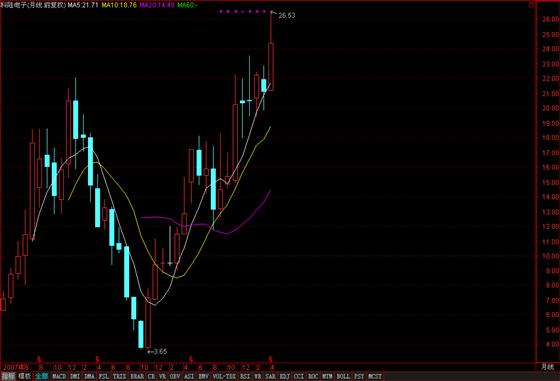Click the small icon at chart top-right corner
The width and height of the screenshot is (560, 381).
532,5
